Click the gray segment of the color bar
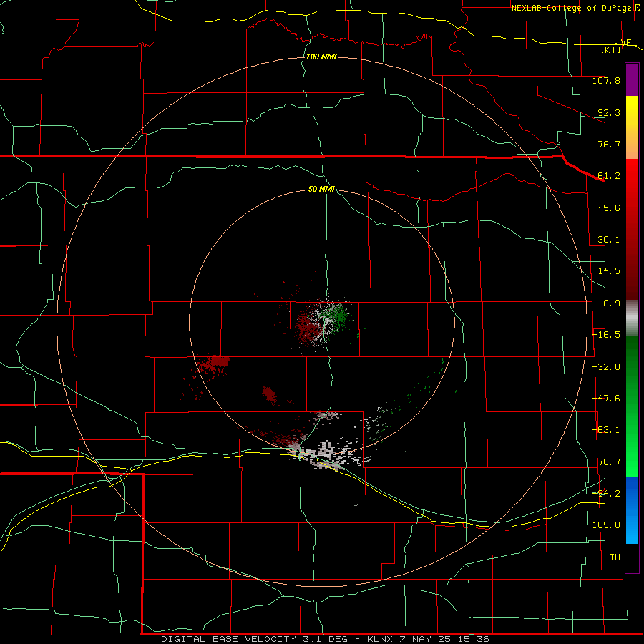 [632, 318]
